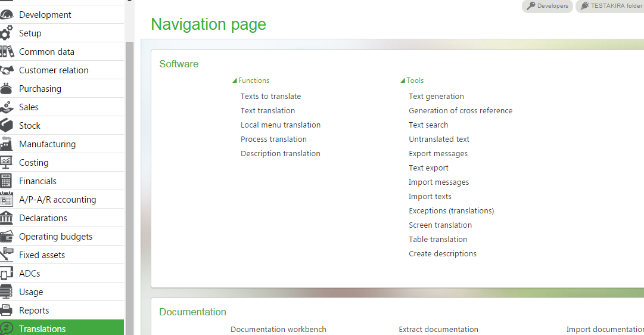Collapse the Functions section triangle
The height and width of the screenshot is (335, 644).
(235, 80)
